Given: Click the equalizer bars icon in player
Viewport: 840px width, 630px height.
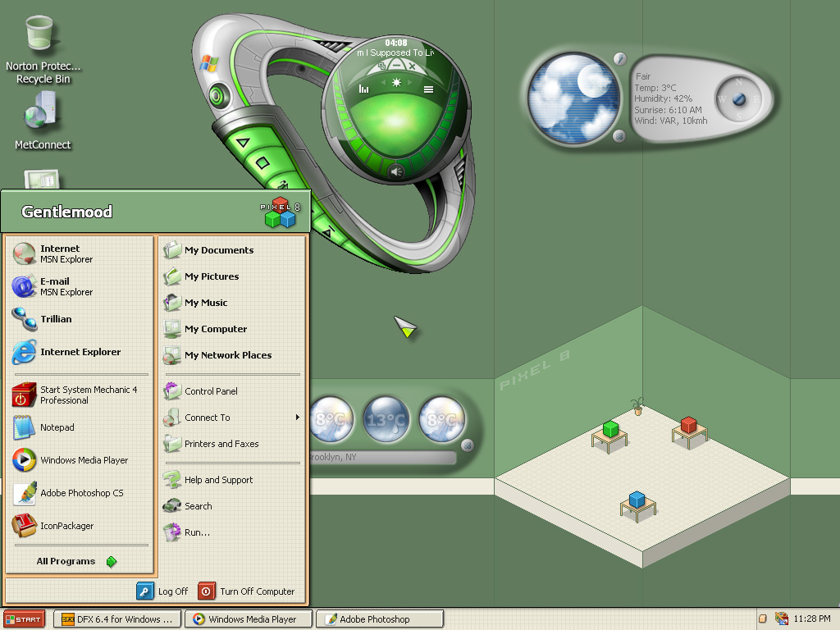Looking at the screenshot, I should tap(363, 89).
